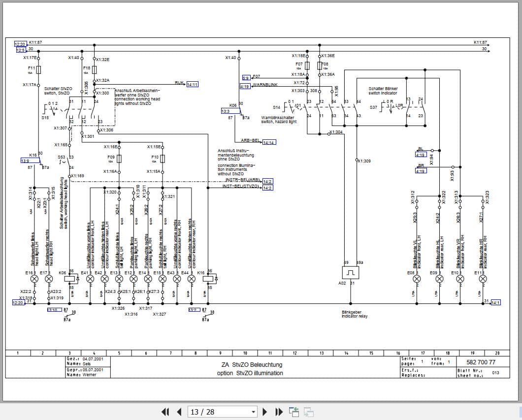Go to the next page
The image size is (522, 420).
tap(265, 412)
